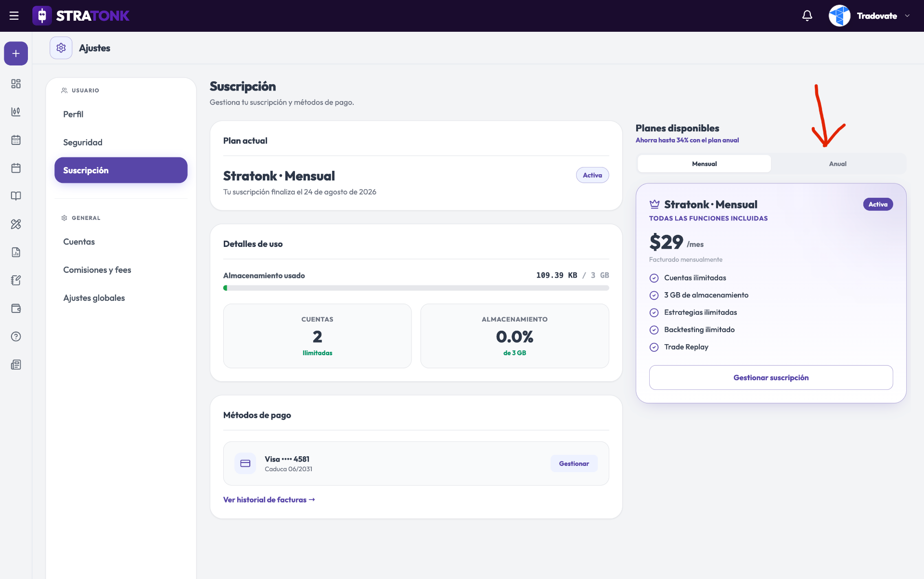Open the candlestick chart icon in sidebar
This screenshot has width=924, height=579.
[16, 112]
